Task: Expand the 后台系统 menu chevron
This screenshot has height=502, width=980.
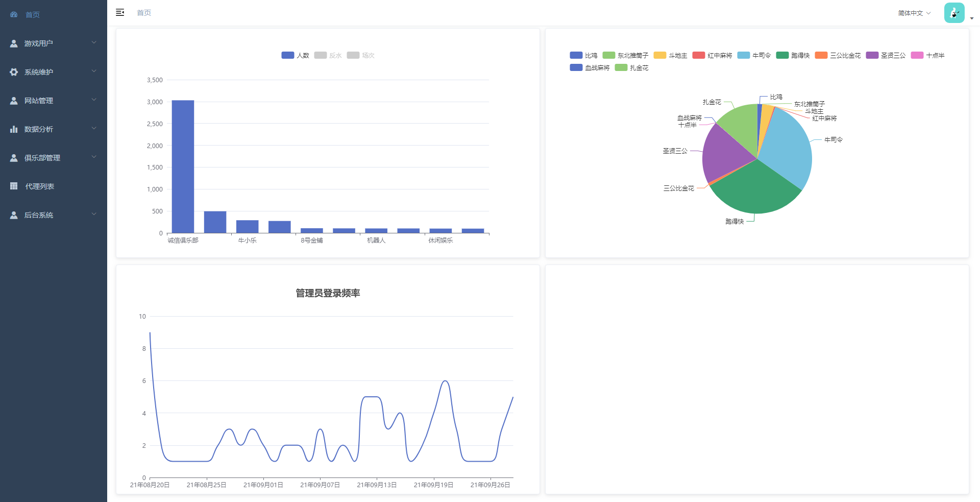Action: pos(94,214)
